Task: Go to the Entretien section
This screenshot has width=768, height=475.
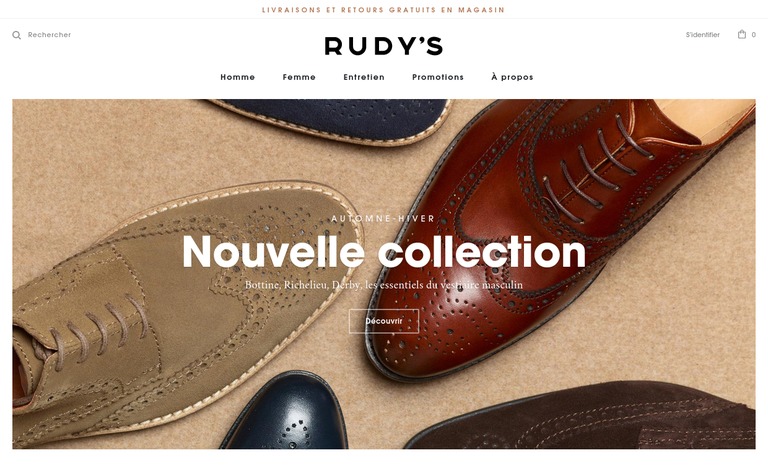Action: [x=364, y=77]
